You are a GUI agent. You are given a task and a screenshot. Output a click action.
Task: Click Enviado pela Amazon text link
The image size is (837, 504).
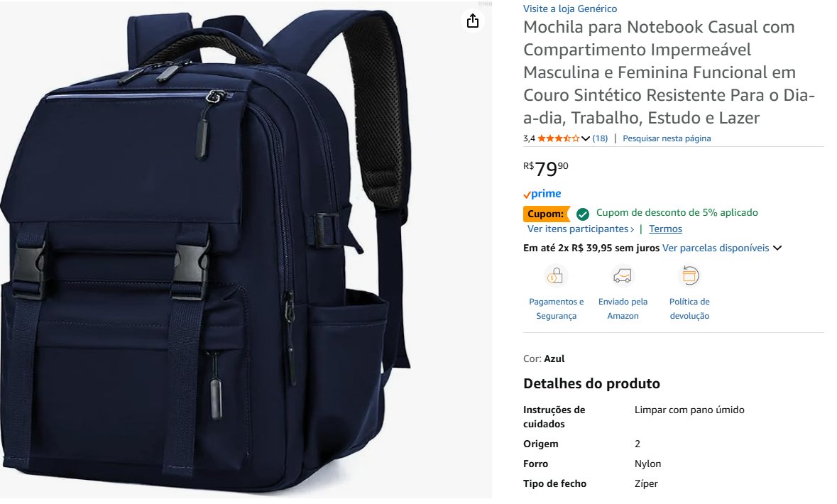click(x=623, y=309)
